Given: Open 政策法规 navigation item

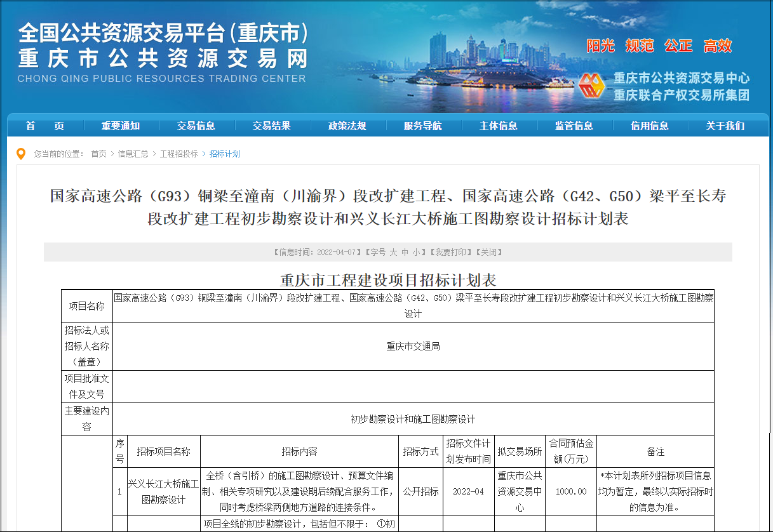Looking at the screenshot, I should pos(347,126).
